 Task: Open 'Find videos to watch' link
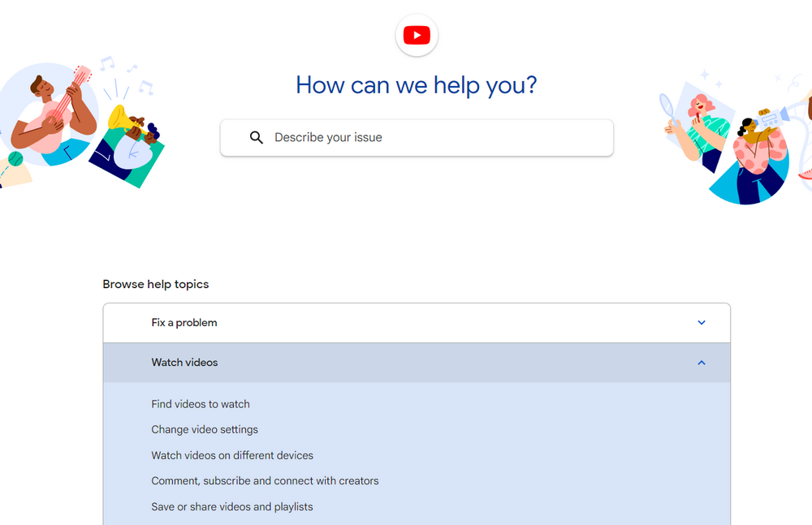tap(201, 404)
